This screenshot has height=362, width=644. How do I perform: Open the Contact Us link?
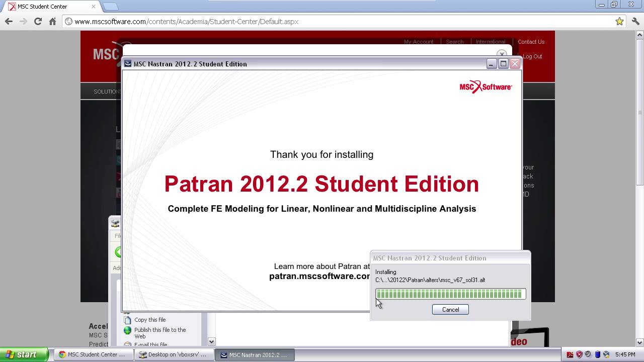pyautogui.click(x=531, y=42)
